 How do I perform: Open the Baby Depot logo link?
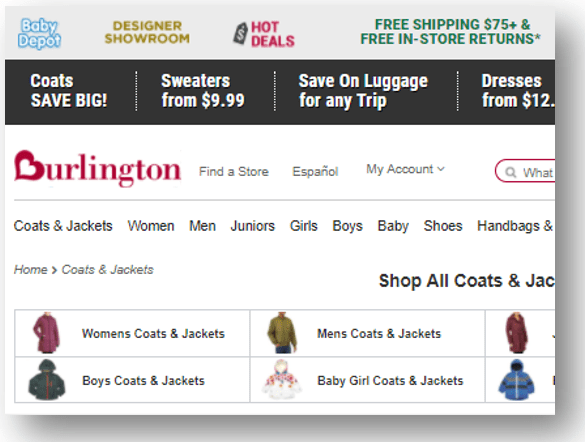pos(39,33)
